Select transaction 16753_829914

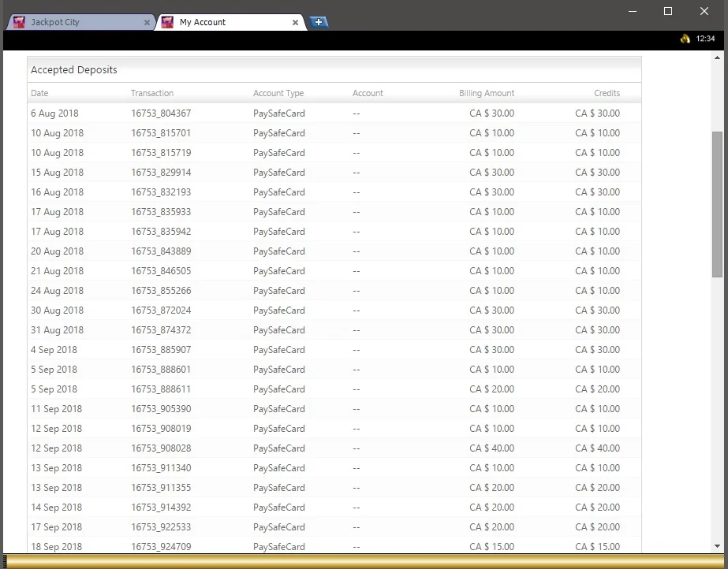click(x=161, y=173)
